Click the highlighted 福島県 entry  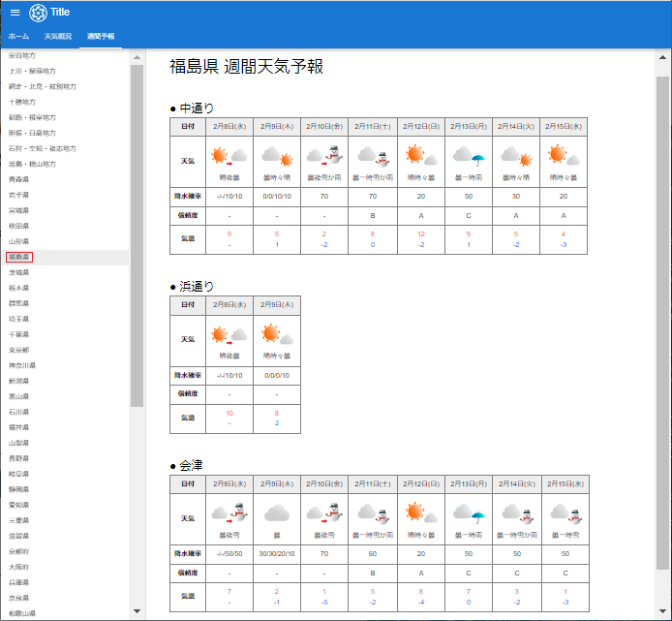(x=65, y=257)
